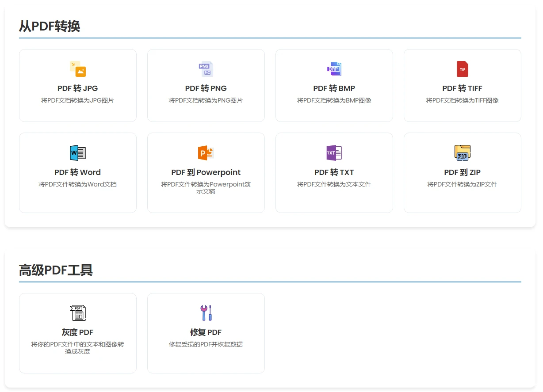Image resolution: width=543 pixels, height=392 pixels.
Task: Open the PDF 转 PNG title link
Action: (x=206, y=88)
